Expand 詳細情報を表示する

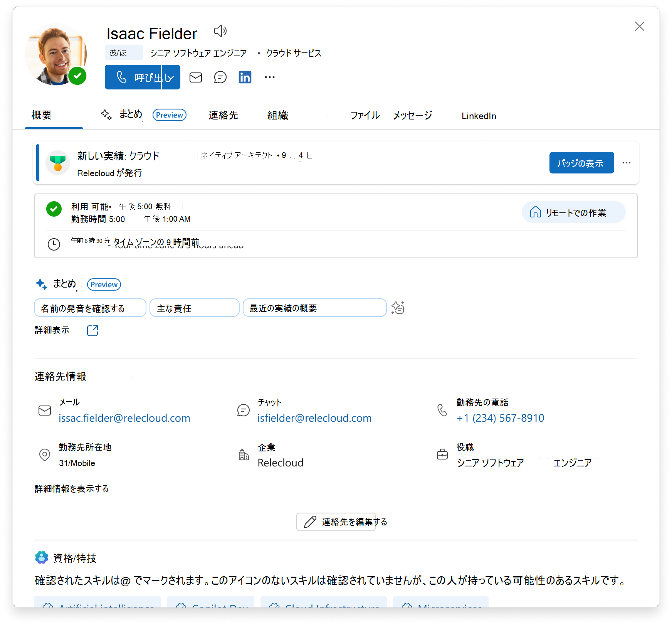(x=72, y=489)
